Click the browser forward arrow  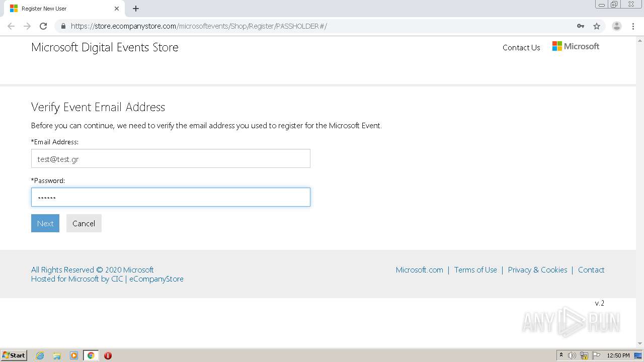coord(27,26)
